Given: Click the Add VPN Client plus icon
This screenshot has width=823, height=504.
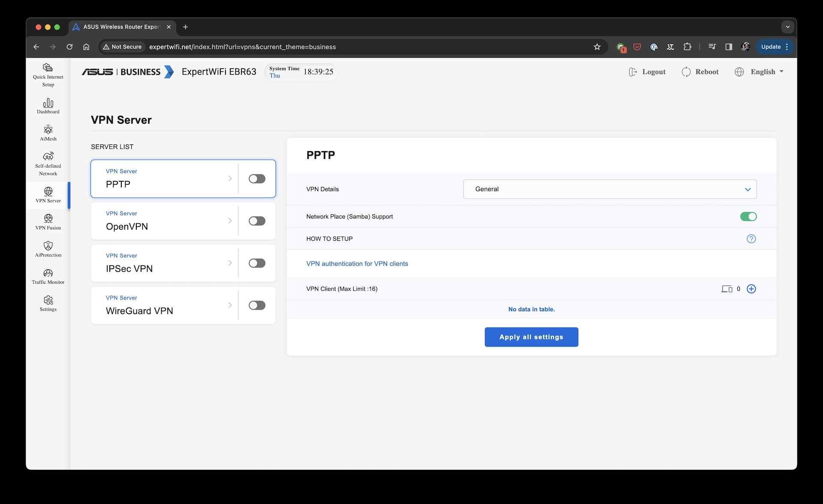Looking at the screenshot, I should point(751,288).
